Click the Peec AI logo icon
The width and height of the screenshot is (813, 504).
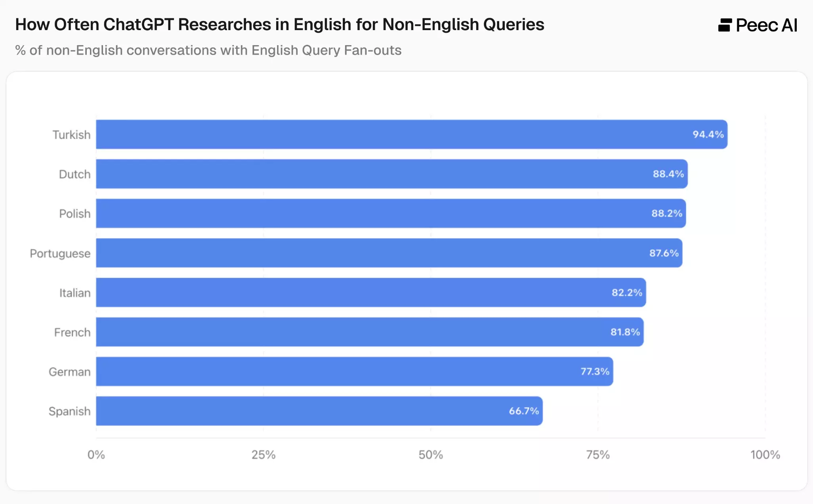[725, 25]
